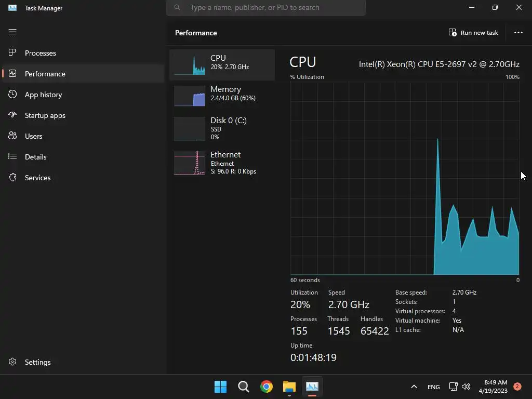The width and height of the screenshot is (532, 399).
Task: Click the Processes grid icon in sidebar
Action: click(12, 52)
